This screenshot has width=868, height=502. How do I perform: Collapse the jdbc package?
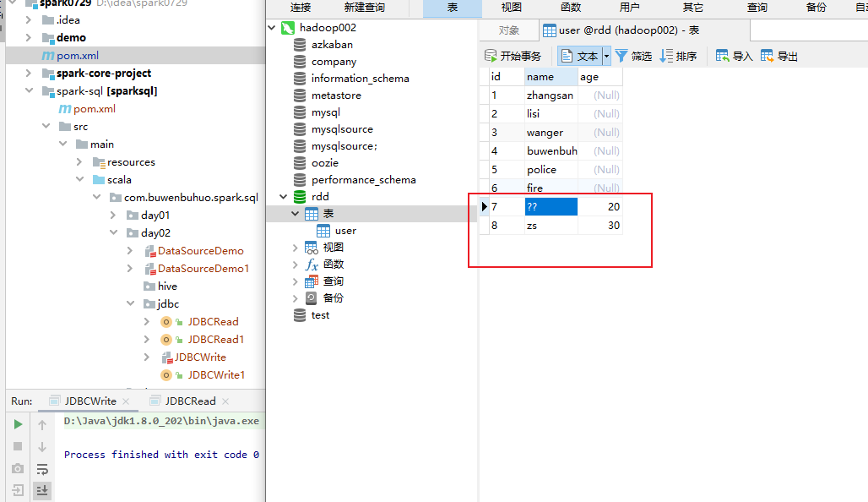click(131, 303)
